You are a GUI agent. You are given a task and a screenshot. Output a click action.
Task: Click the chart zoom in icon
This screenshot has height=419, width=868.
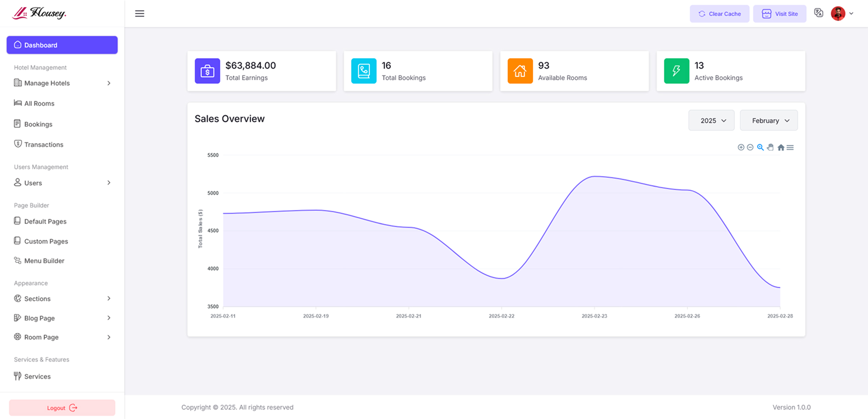[x=741, y=147]
